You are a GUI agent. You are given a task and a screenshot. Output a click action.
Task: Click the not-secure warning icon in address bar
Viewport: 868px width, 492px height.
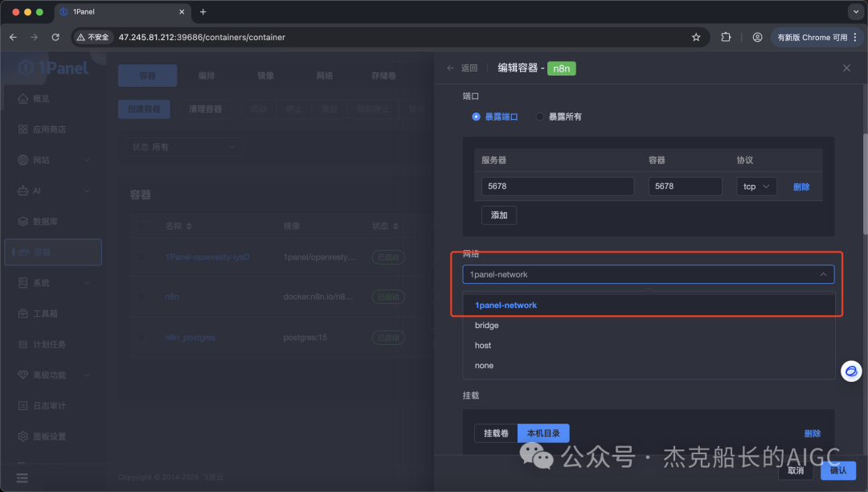click(x=81, y=37)
